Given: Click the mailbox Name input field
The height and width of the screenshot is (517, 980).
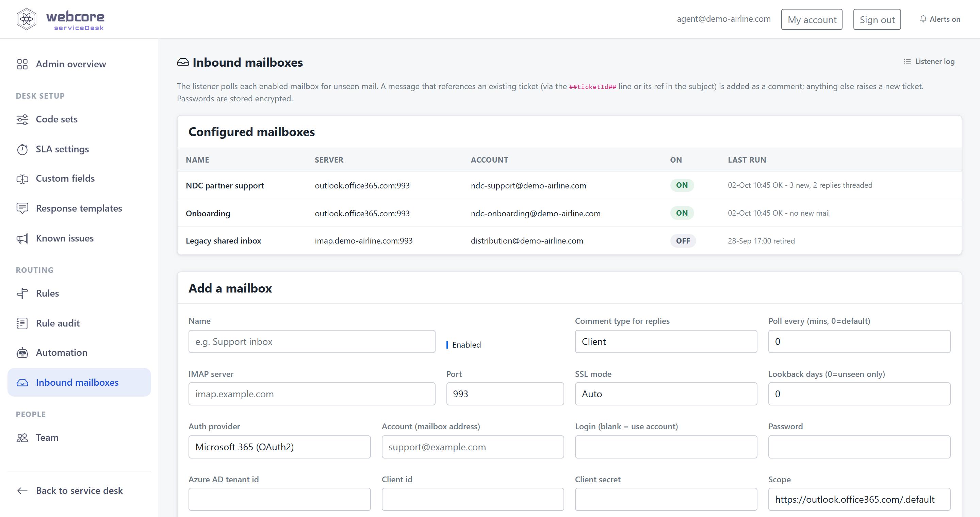Looking at the screenshot, I should point(312,341).
